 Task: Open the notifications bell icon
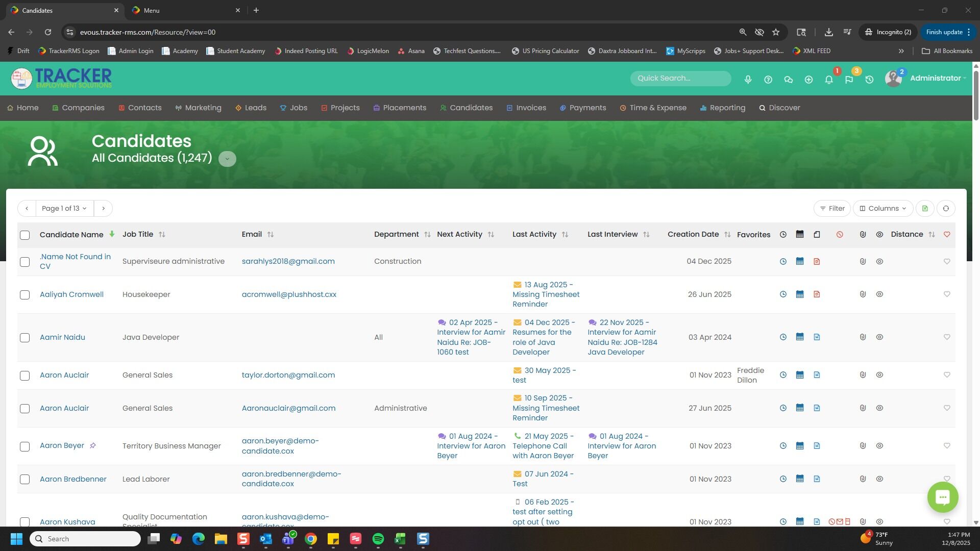[x=829, y=80]
